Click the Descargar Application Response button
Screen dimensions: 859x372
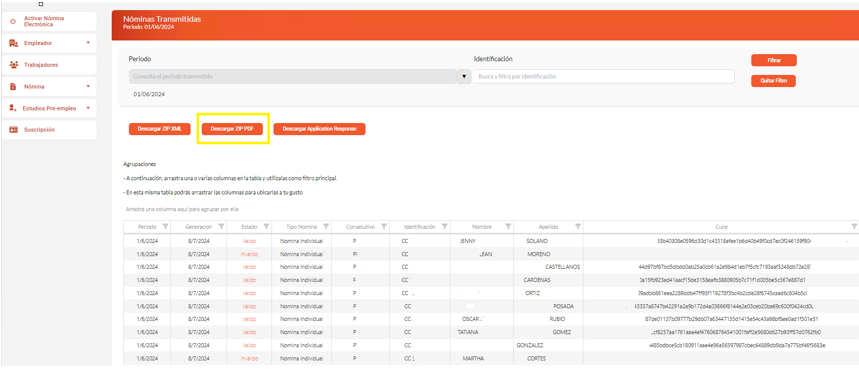[x=319, y=129]
